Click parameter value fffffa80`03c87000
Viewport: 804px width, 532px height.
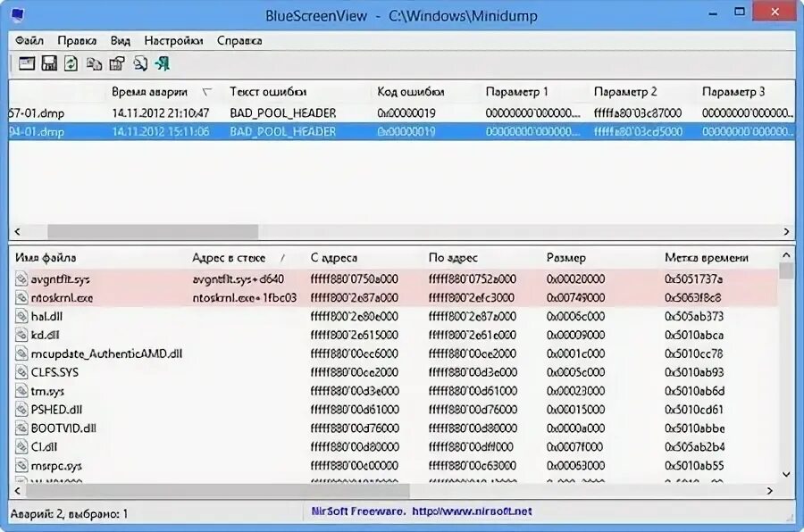tap(637, 112)
